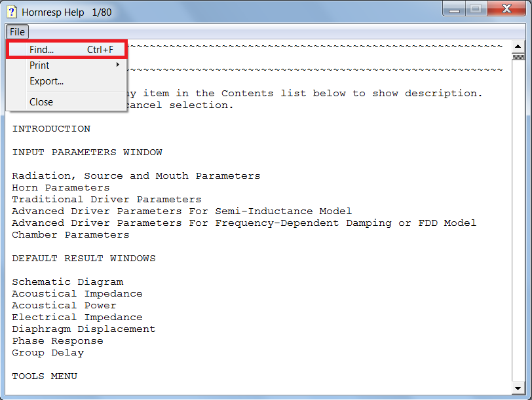Image resolution: width=532 pixels, height=400 pixels.
Task: Close the Hornresp Help window
Action: (506, 9)
